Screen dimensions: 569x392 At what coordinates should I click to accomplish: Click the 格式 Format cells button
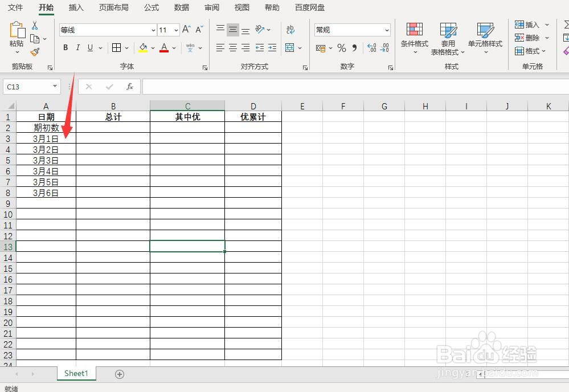pyautogui.click(x=530, y=51)
